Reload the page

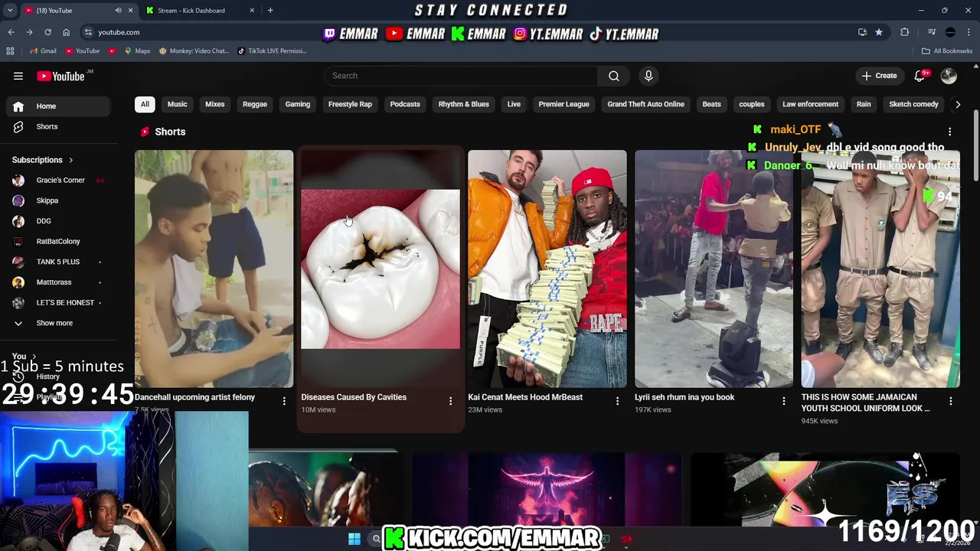[x=47, y=32]
